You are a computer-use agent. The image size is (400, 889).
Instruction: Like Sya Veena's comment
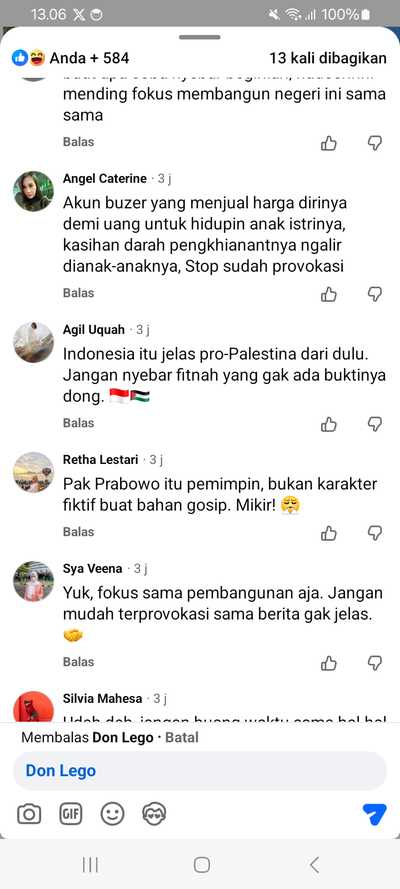(x=329, y=663)
